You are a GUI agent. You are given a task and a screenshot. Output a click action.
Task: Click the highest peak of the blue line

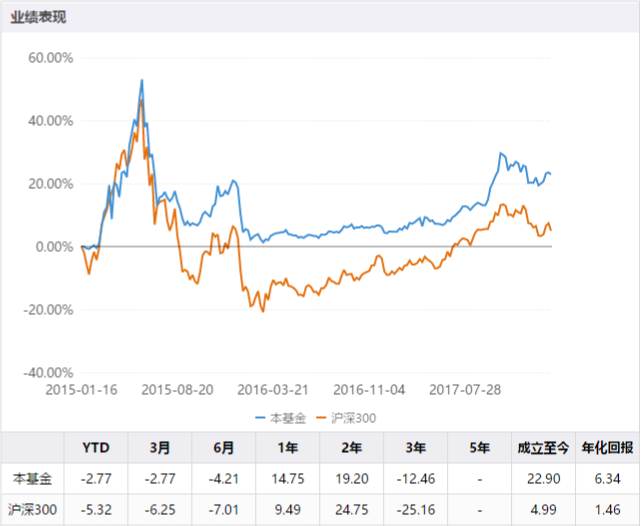[x=142, y=80]
